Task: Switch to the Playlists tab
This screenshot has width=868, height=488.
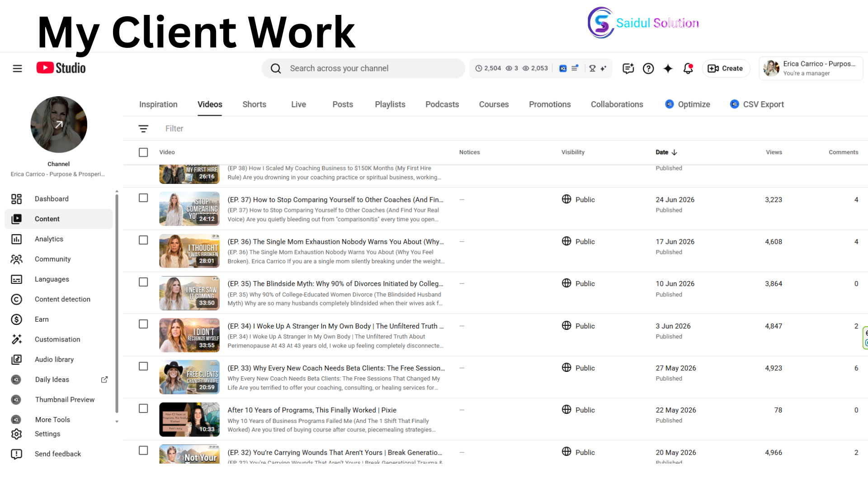Action: click(x=390, y=104)
